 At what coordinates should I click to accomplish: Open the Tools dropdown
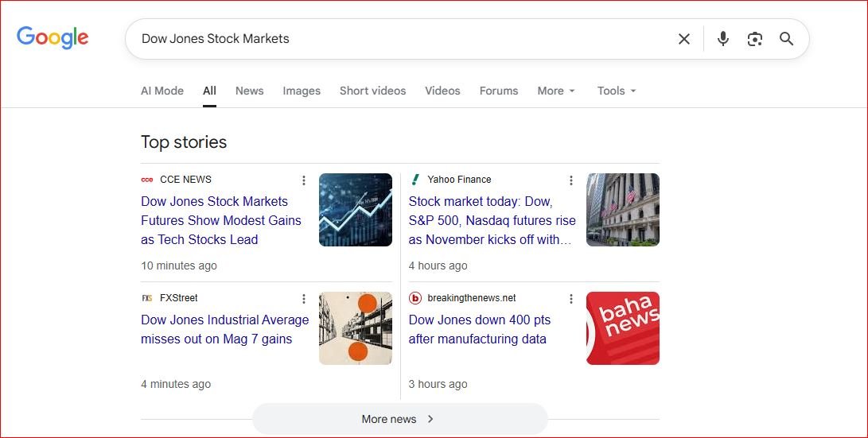(617, 91)
